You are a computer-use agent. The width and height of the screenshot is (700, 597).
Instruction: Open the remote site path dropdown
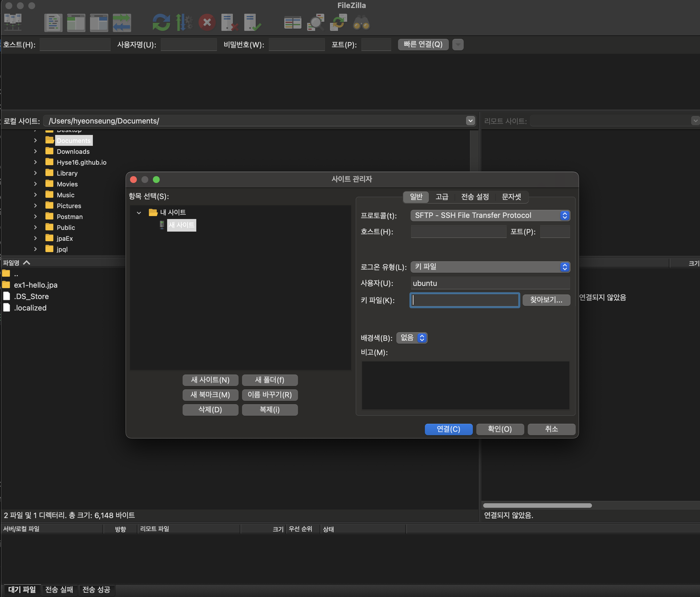(x=695, y=121)
